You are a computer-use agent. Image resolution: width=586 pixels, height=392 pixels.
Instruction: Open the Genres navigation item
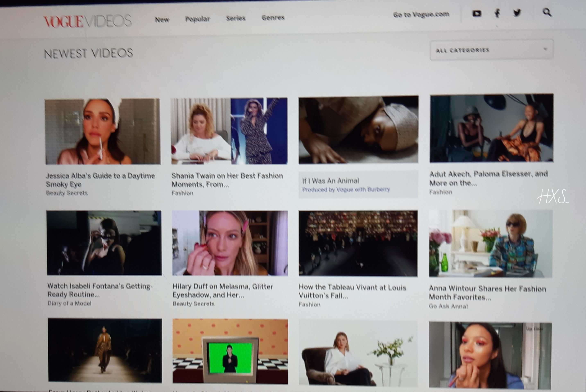coord(273,17)
